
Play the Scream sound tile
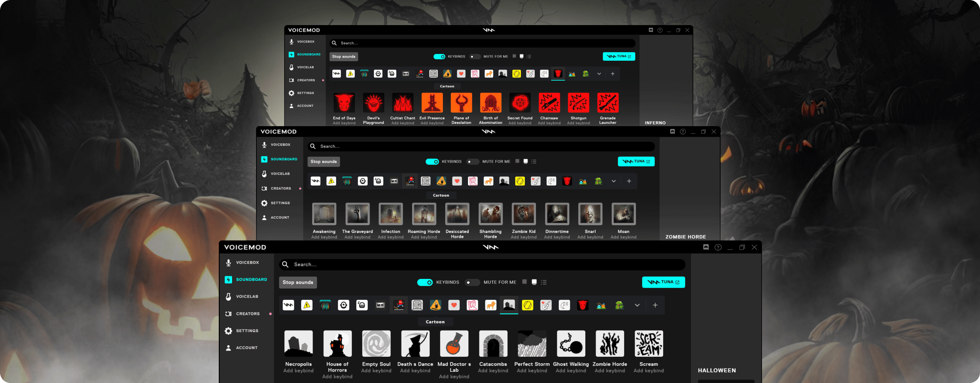(649, 343)
